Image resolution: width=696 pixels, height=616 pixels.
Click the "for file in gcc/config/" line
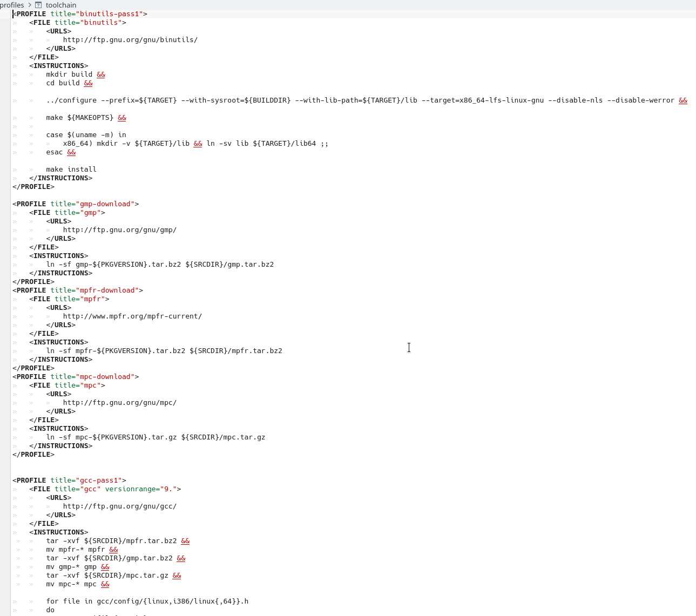147,601
